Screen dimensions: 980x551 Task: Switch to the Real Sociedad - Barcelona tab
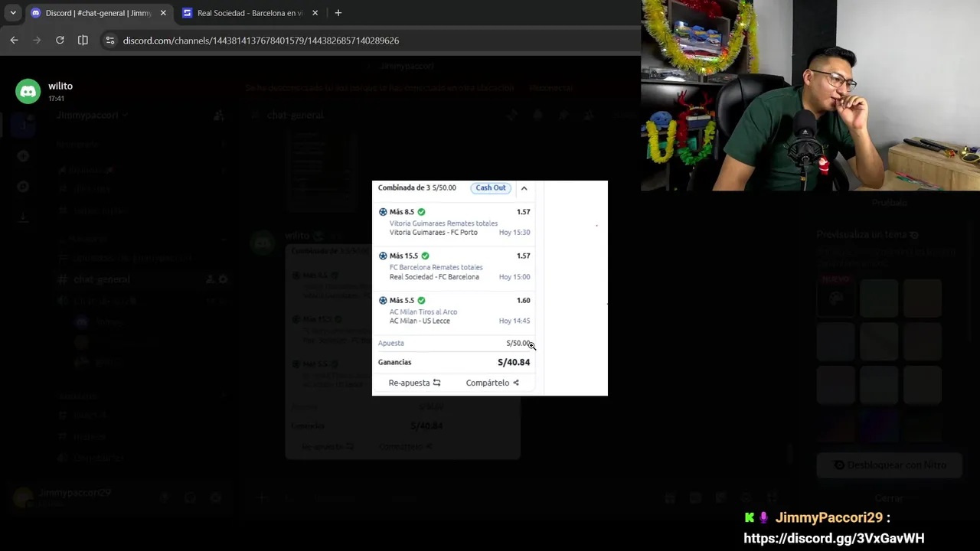coord(251,13)
